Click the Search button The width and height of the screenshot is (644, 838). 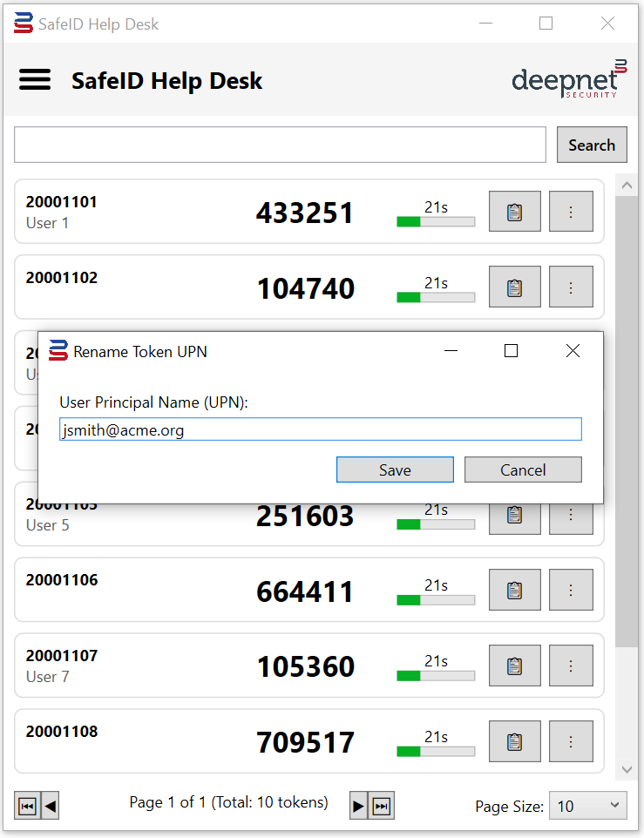click(592, 145)
